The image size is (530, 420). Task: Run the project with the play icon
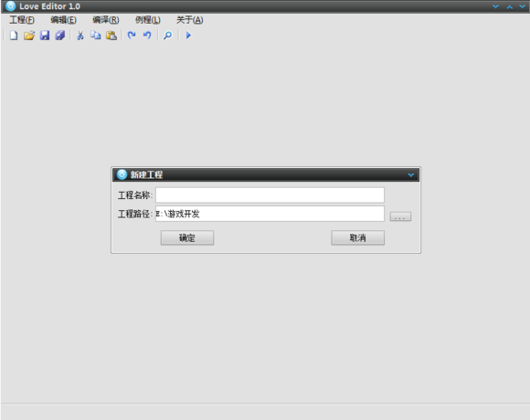point(188,35)
